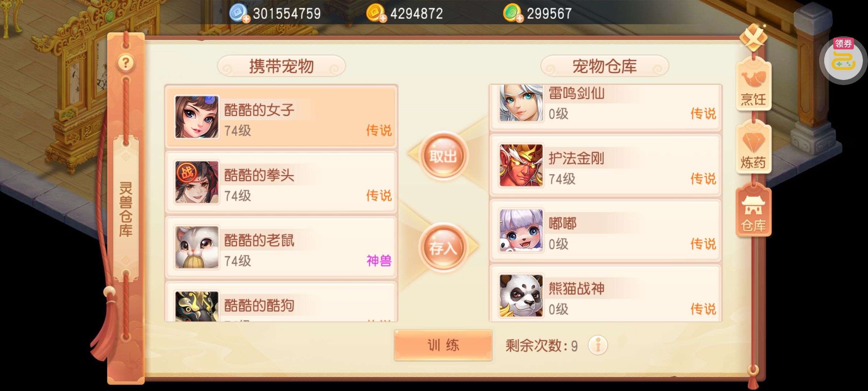Screen dimensions: 868x391
Task: Select pet 酷酷的女子 in carried list
Action: point(281,117)
